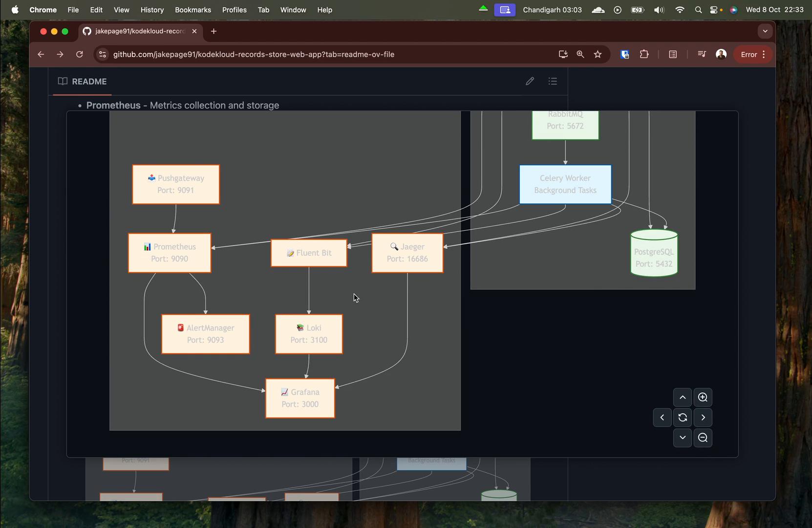
Task: Install app icon in address bar
Action: pos(563,54)
